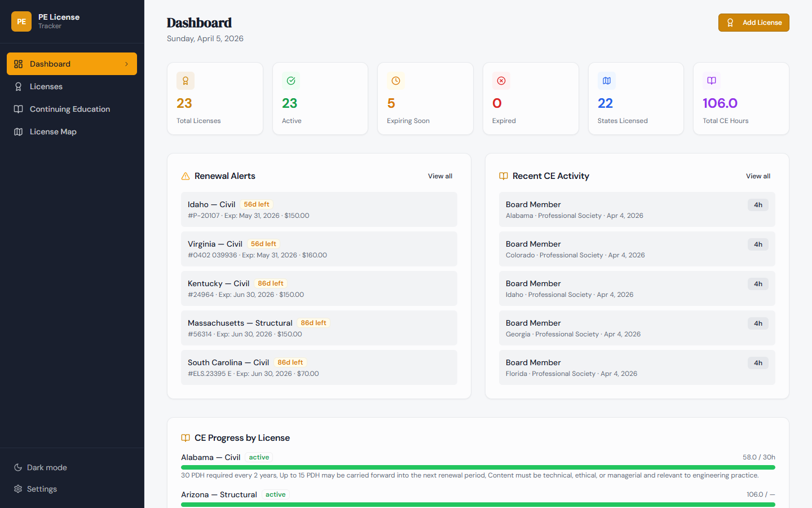Open Settings via the gear icon
812x508 pixels.
(17, 489)
